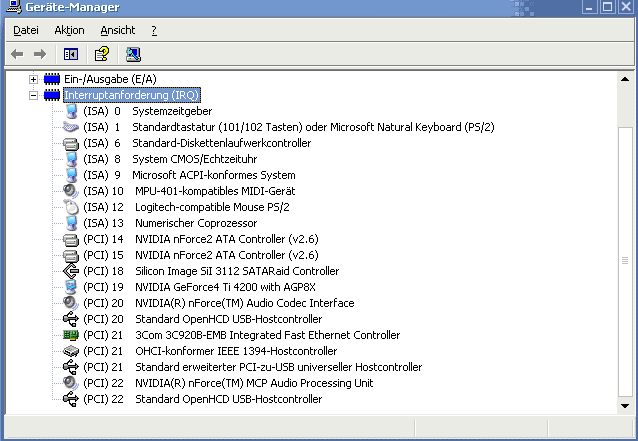Screen dimensions: 638x441
Task: Maximize the Geräte-Manager window
Action: click(x=607, y=7)
